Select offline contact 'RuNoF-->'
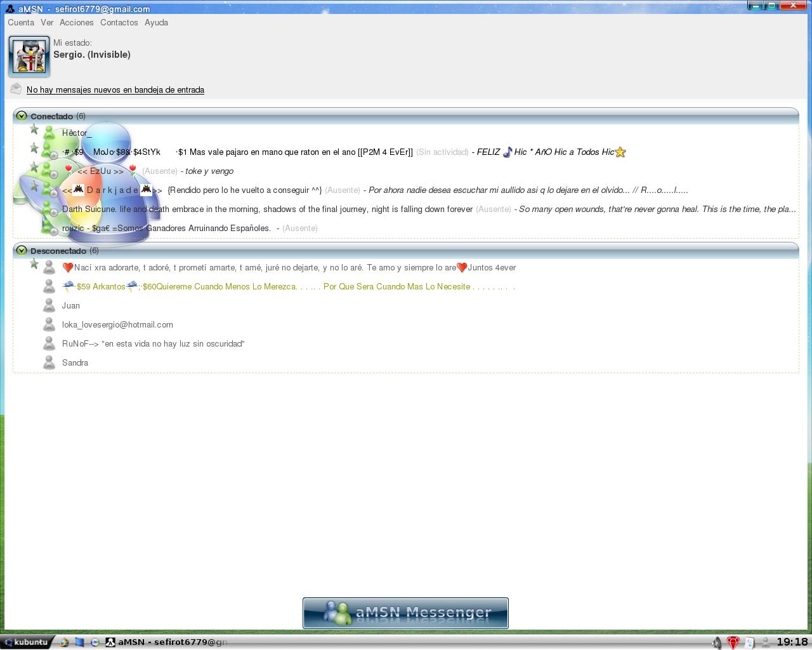This screenshot has width=812, height=650. [154, 344]
